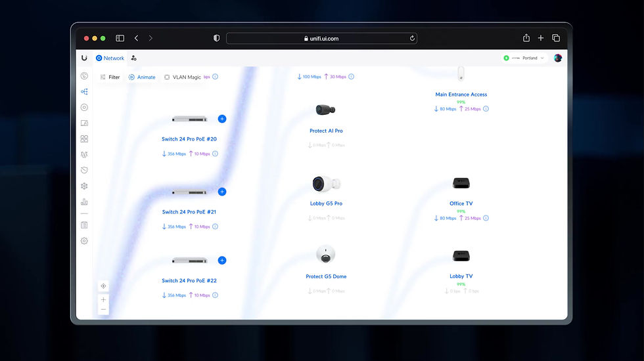The height and width of the screenshot is (361, 644).
Task: Click the add button for Switch #20
Action: pyautogui.click(x=222, y=119)
